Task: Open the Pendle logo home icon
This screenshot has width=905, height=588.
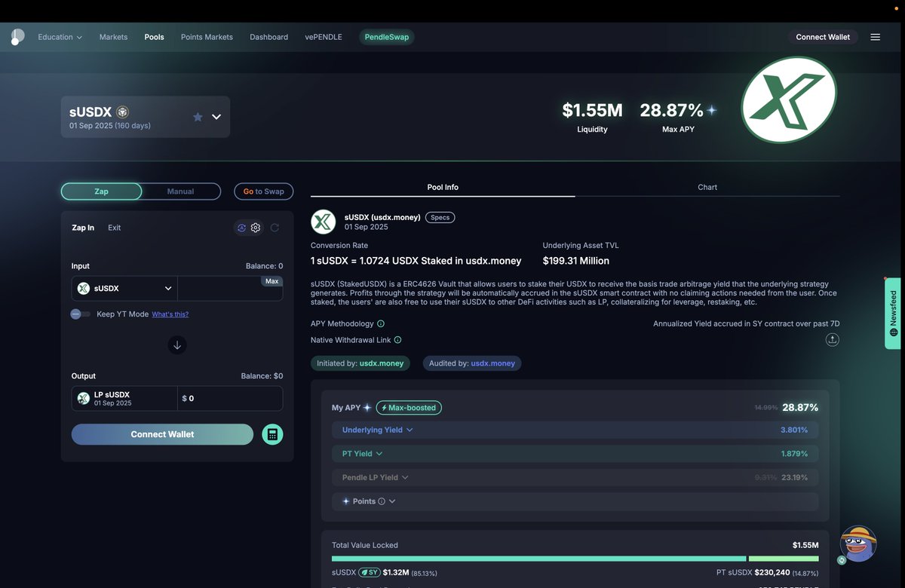Action: coord(17,37)
